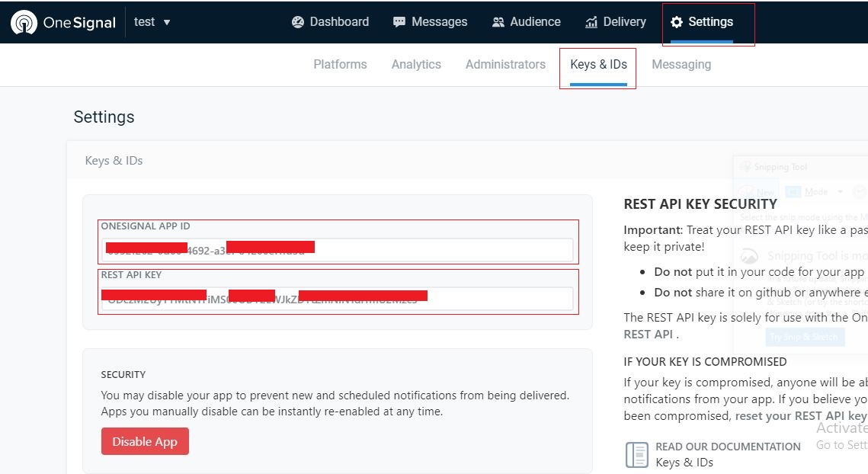Viewport: 868px width, 474px height.
Task: Click the faded Snipping Tool New icon
Action: (x=748, y=192)
